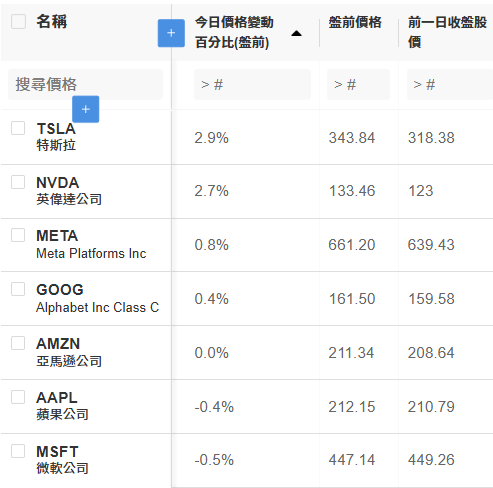Mark the MSFT checkbox
The width and height of the screenshot is (493, 488).
[18, 451]
